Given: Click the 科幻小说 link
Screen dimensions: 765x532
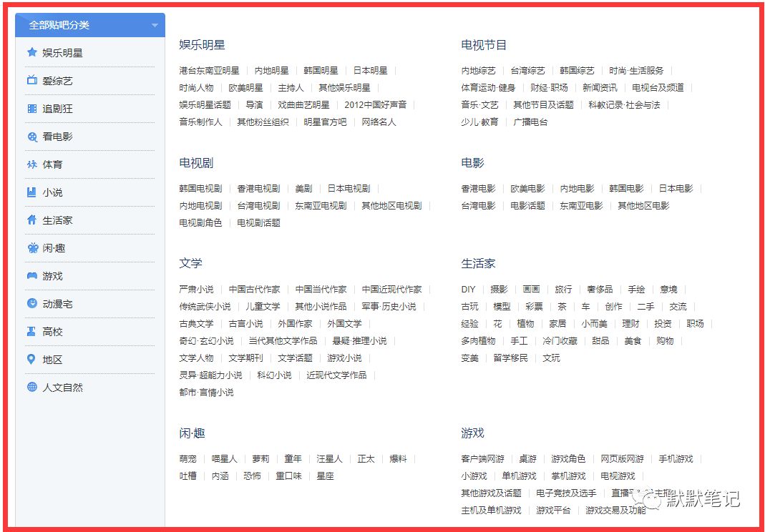Looking at the screenshot, I should 274,375.
